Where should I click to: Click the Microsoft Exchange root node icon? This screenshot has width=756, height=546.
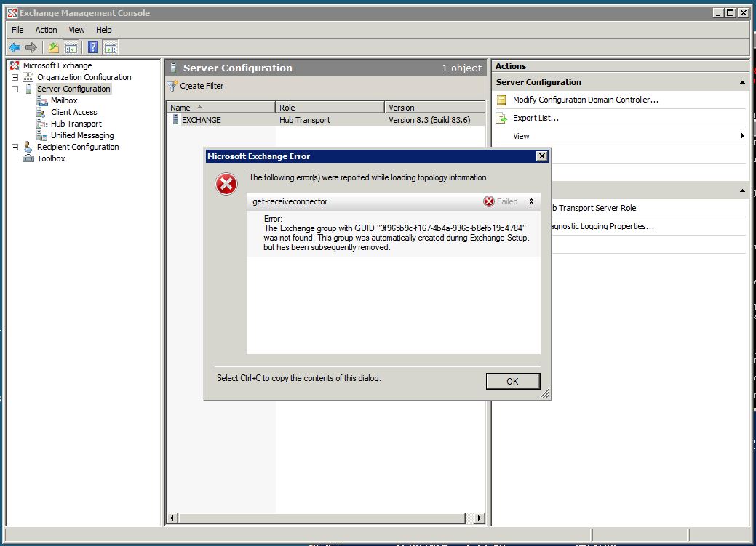15,65
